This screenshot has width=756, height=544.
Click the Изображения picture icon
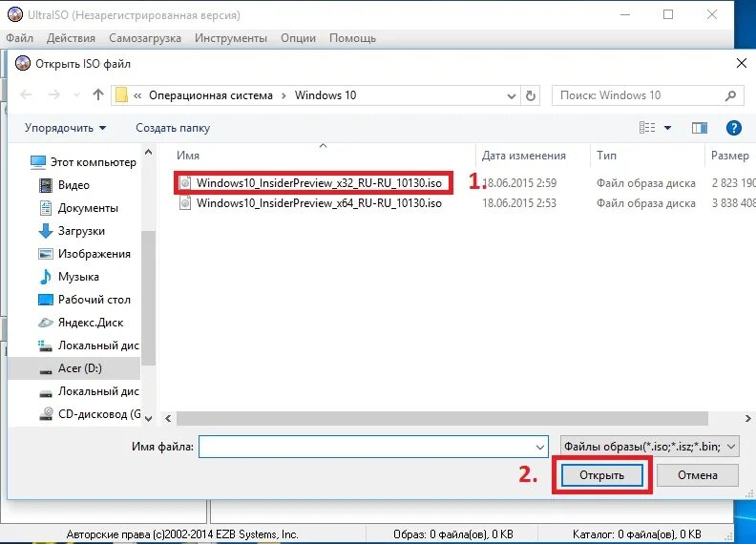[45, 254]
